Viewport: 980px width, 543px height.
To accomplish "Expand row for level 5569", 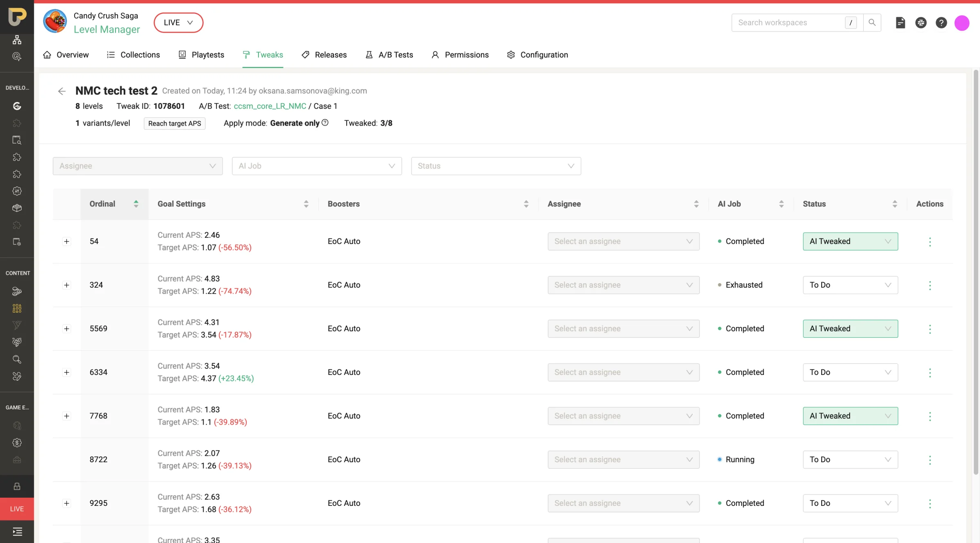I will click(67, 329).
